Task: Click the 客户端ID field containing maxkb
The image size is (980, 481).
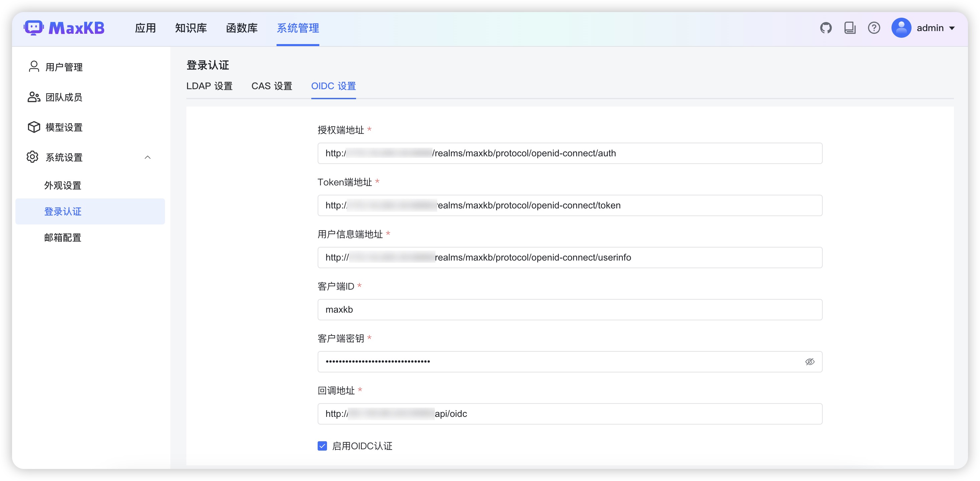Action: tap(570, 310)
